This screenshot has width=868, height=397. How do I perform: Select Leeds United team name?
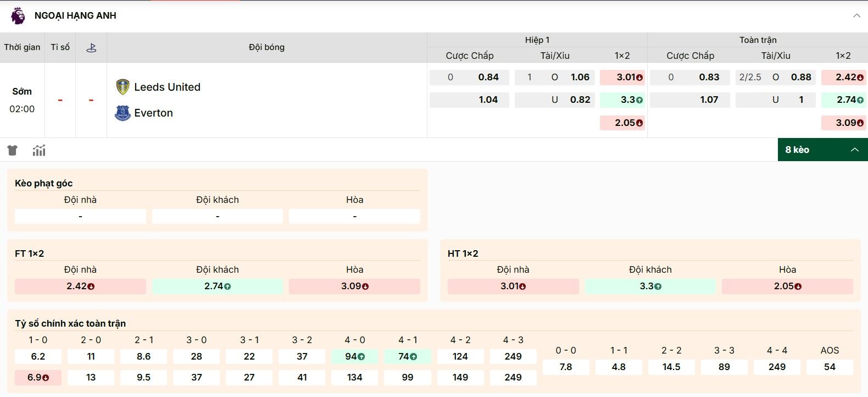pyautogui.click(x=167, y=87)
